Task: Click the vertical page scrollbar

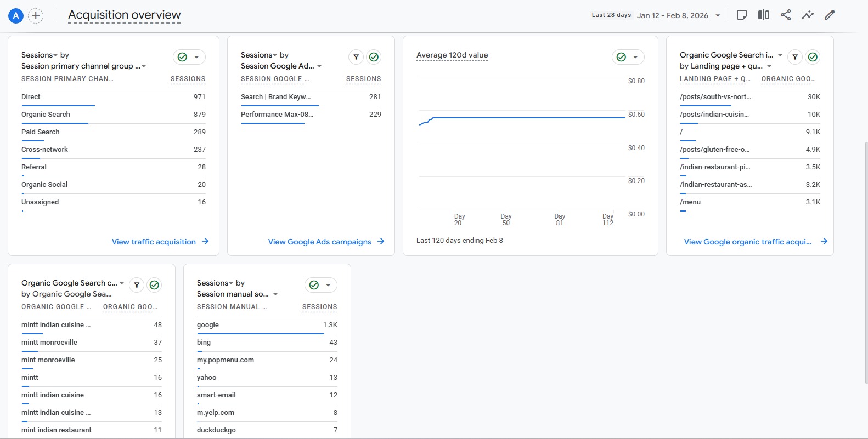Action: (865, 263)
